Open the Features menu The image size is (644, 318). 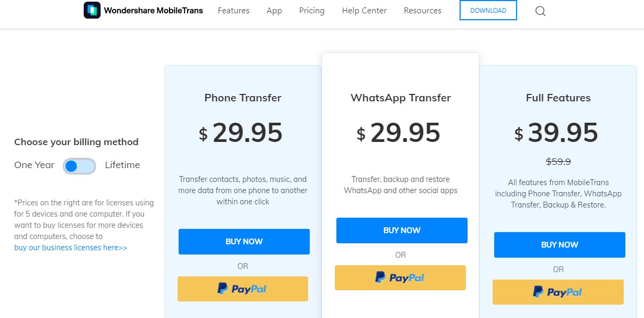(x=234, y=10)
